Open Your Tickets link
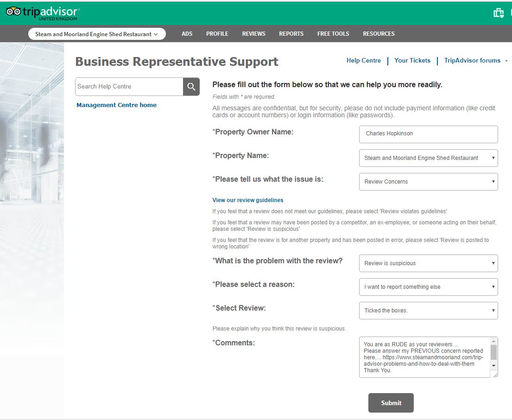Screen dimensions: 512x420 click(x=412, y=60)
